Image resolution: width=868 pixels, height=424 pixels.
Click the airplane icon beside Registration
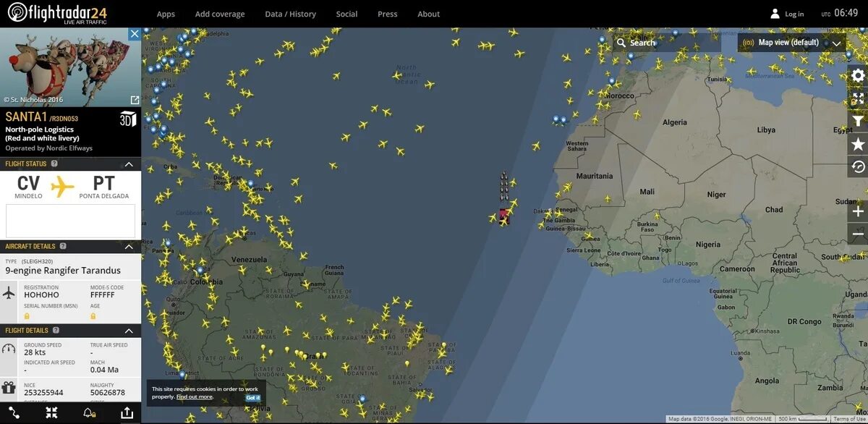pyautogui.click(x=9, y=292)
